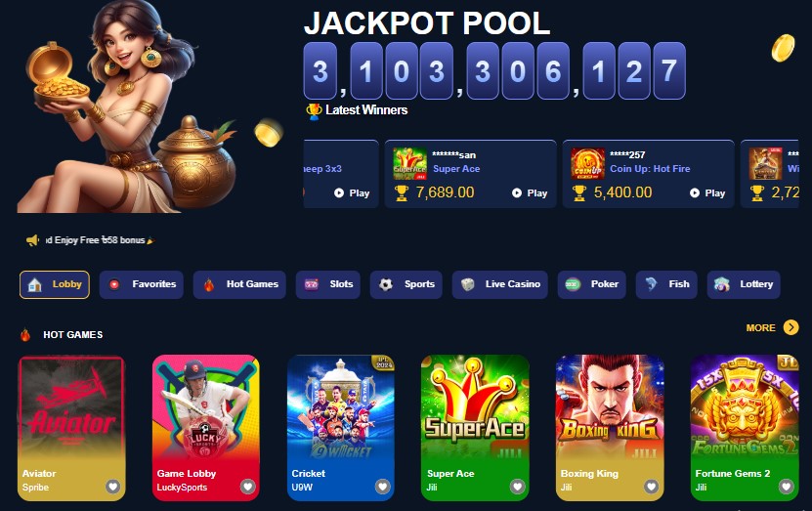Toggle favorite heart on Super Ace card

click(x=517, y=487)
